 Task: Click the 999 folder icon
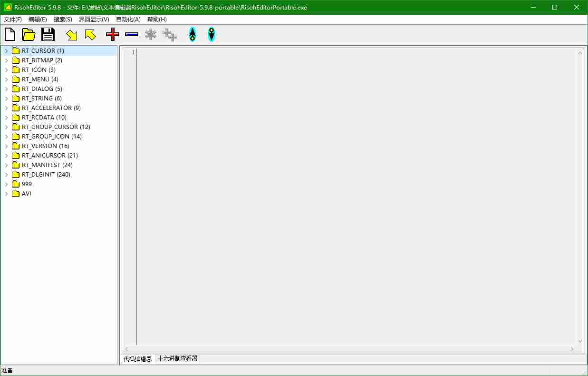pos(15,184)
